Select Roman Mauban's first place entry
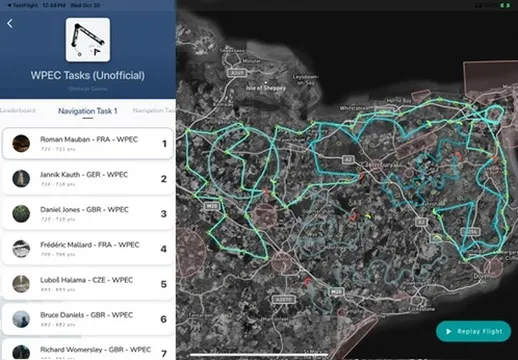 pos(88,143)
